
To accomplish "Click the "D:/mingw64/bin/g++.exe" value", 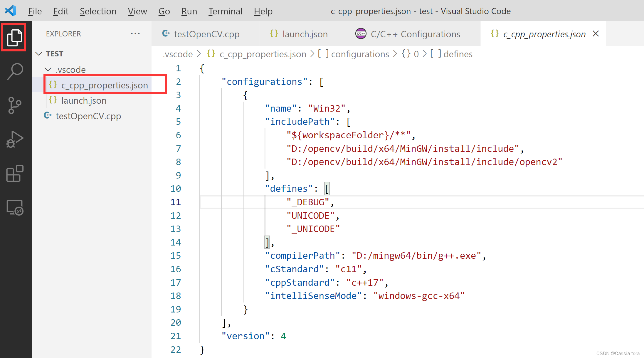I will tap(416, 256).
